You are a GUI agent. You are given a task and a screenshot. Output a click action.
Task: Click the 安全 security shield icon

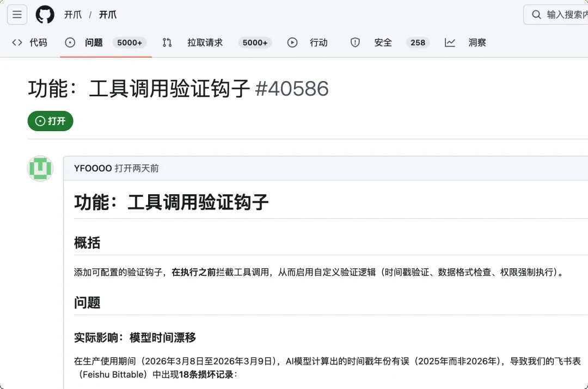click(x=355, y=42)
